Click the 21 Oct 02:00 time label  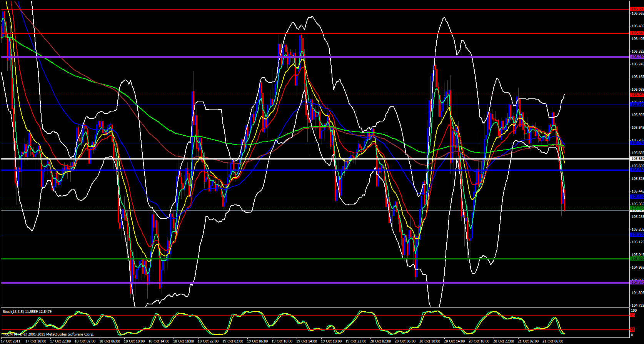tap(528, 341)
